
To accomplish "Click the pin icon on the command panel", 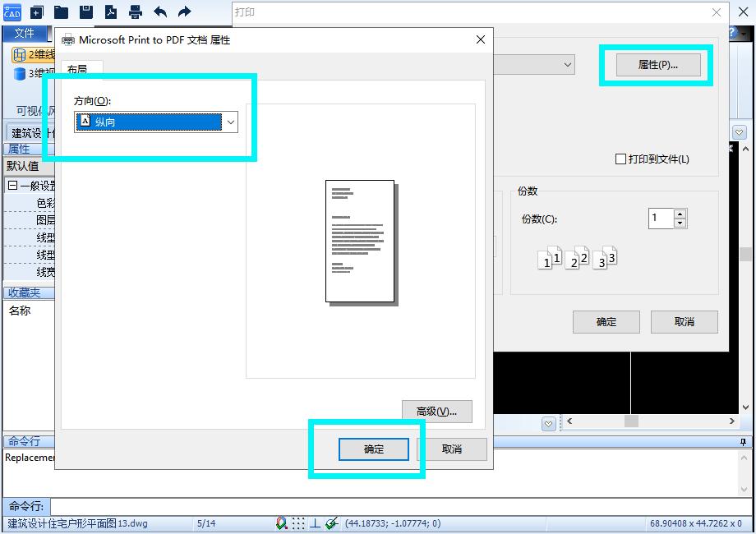I will pyautogui.click(x=743, y=441).
